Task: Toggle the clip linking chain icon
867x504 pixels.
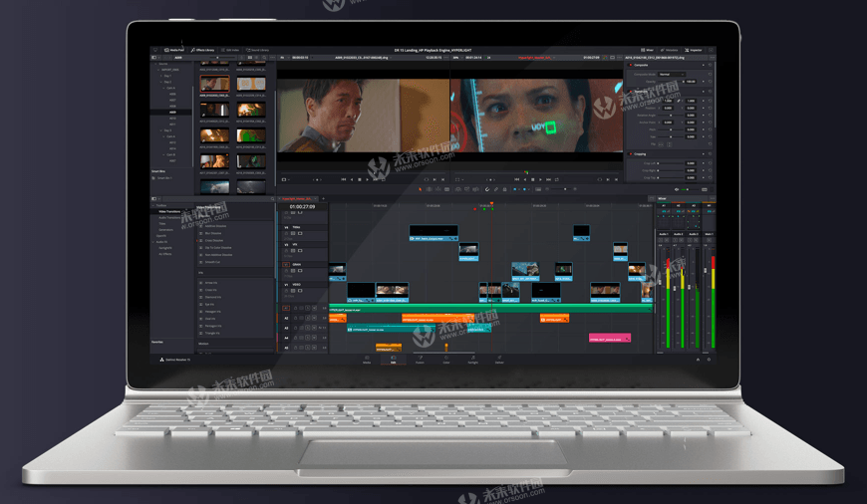Action: (496, 189)
